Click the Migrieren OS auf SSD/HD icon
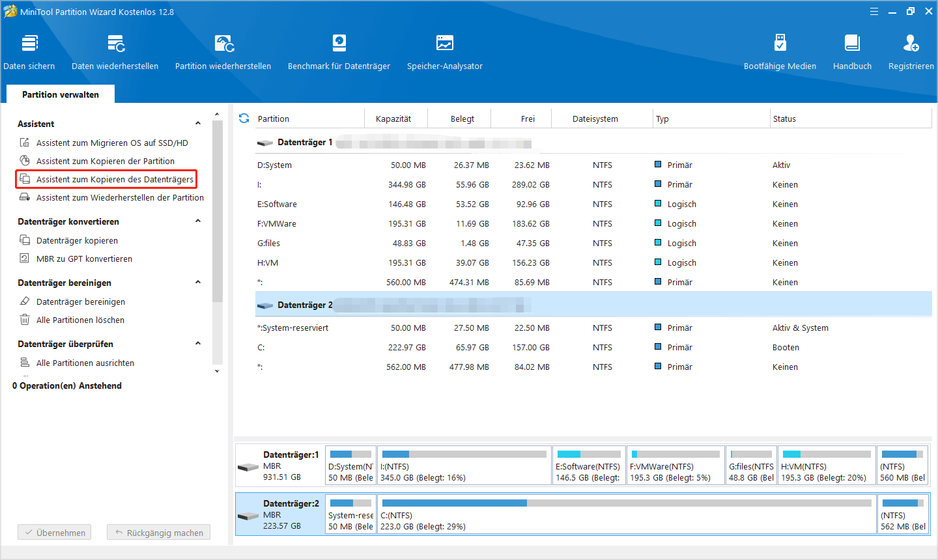The height and width of the screenshot is (560, 938). (25, 143)
